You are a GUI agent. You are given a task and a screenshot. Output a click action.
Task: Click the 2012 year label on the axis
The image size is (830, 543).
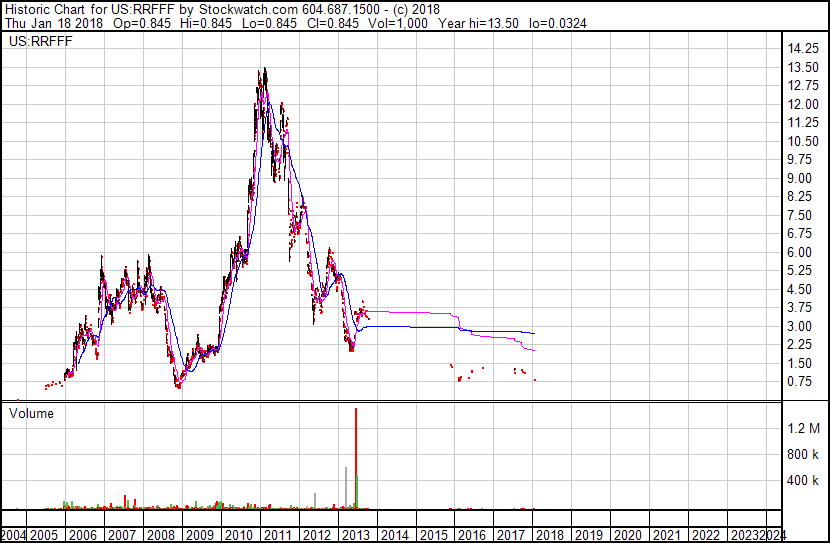317,535
